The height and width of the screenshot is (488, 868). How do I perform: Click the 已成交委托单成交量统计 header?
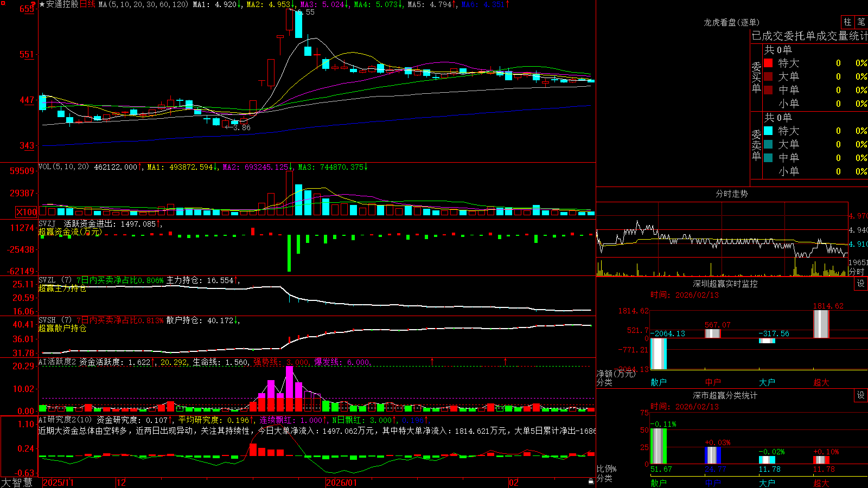point(809,36)
